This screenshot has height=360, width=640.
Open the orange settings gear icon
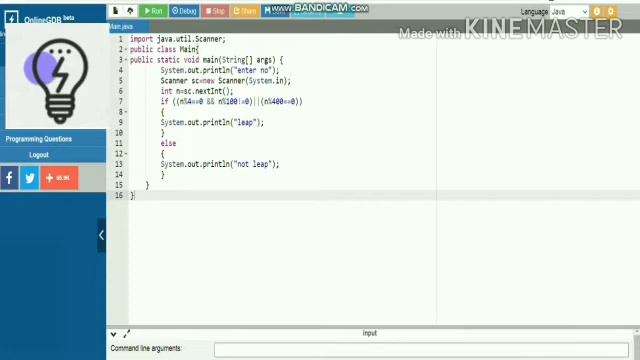[611, 11]
